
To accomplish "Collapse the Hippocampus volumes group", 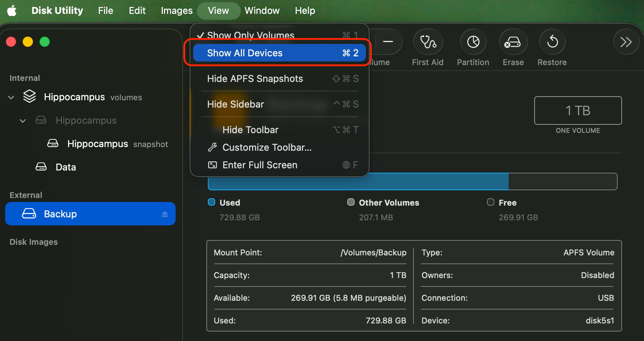I will pos(11,97).
